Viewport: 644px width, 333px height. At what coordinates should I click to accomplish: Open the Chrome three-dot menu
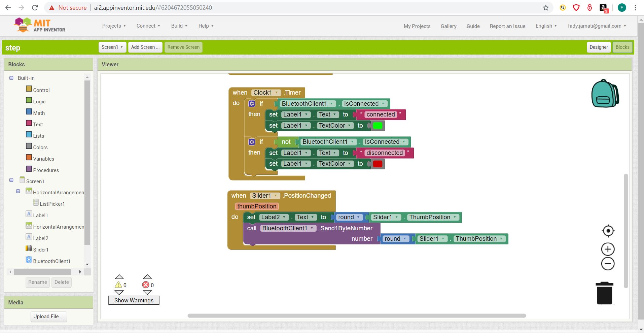[635, 8]
